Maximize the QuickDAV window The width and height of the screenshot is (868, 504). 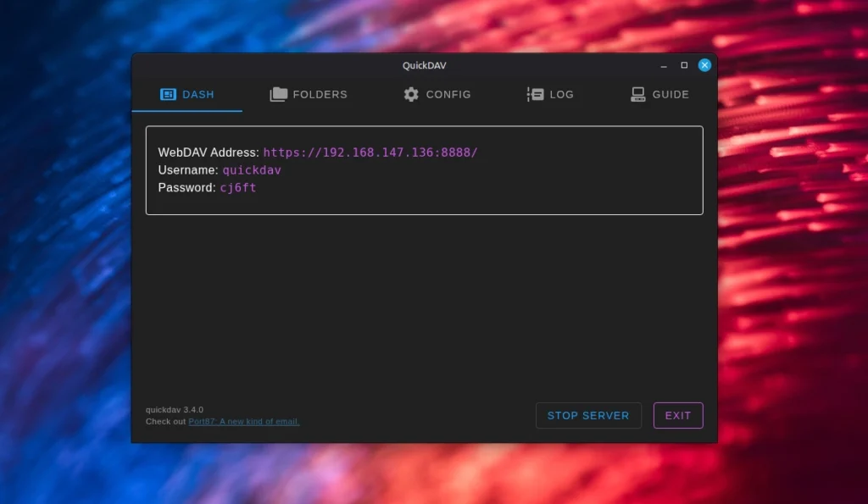[683, 65]
